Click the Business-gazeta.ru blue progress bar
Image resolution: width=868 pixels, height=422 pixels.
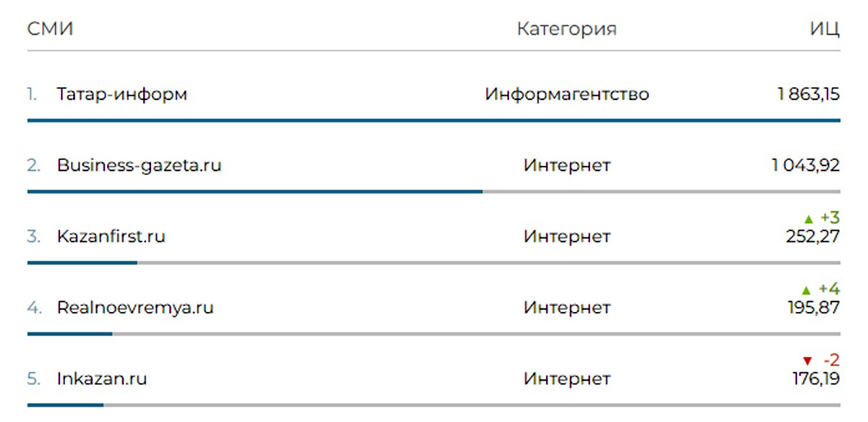[255, 191]
